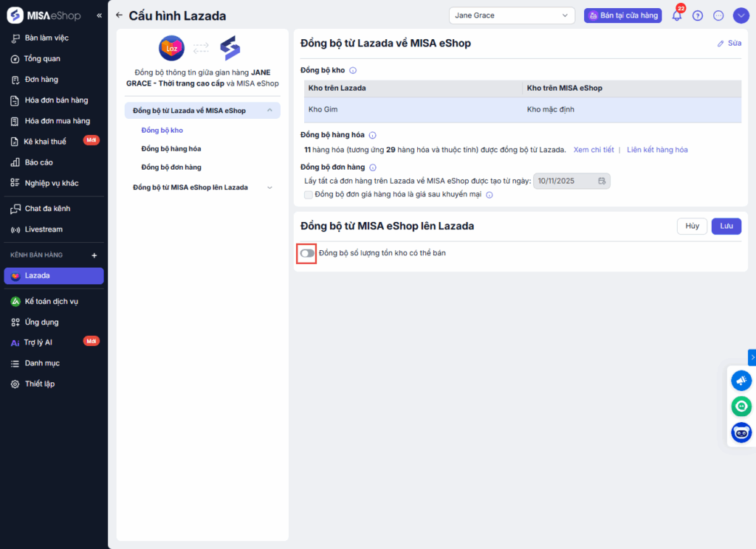Select the Lazada sales channel
756x549 pixels.
coord(54,276)
